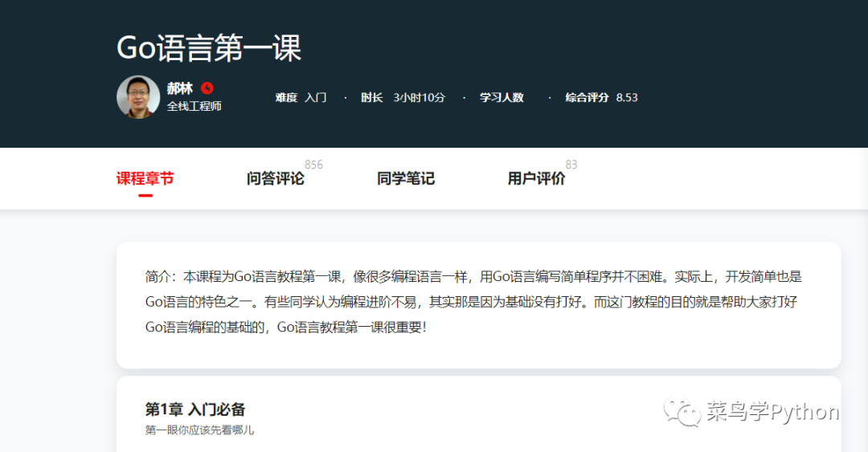
Task: Click the 83 count above 用户评价
Action: coord(571,165)
